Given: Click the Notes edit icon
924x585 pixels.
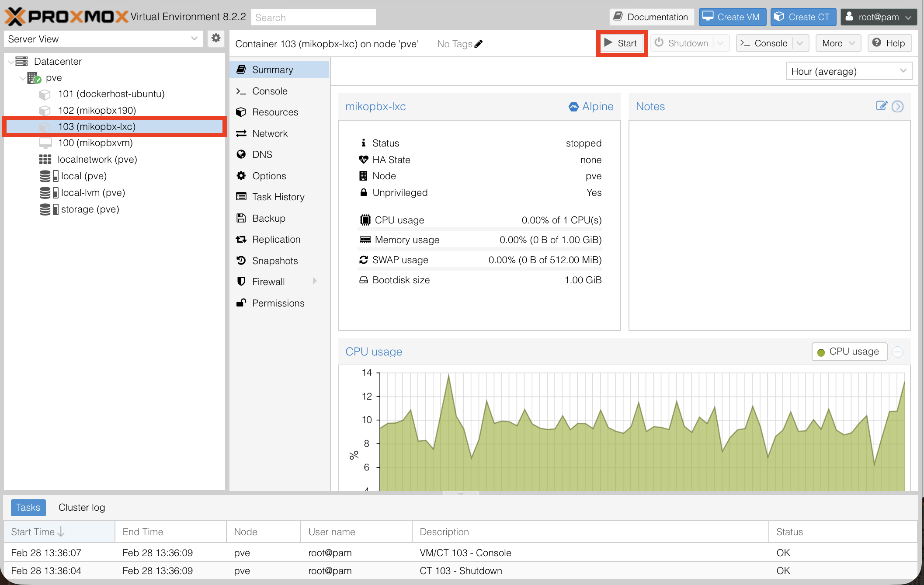Looking at the screenshot, I should click(x=881, y=106).
